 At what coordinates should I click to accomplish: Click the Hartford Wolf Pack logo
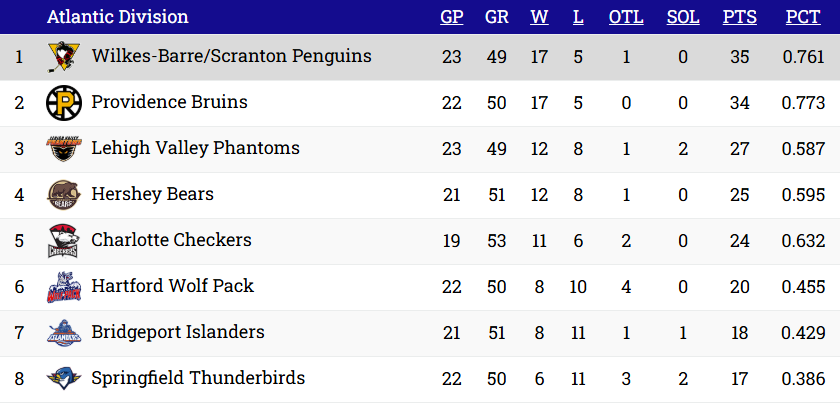pyautogui.click(x=62, y=287)
